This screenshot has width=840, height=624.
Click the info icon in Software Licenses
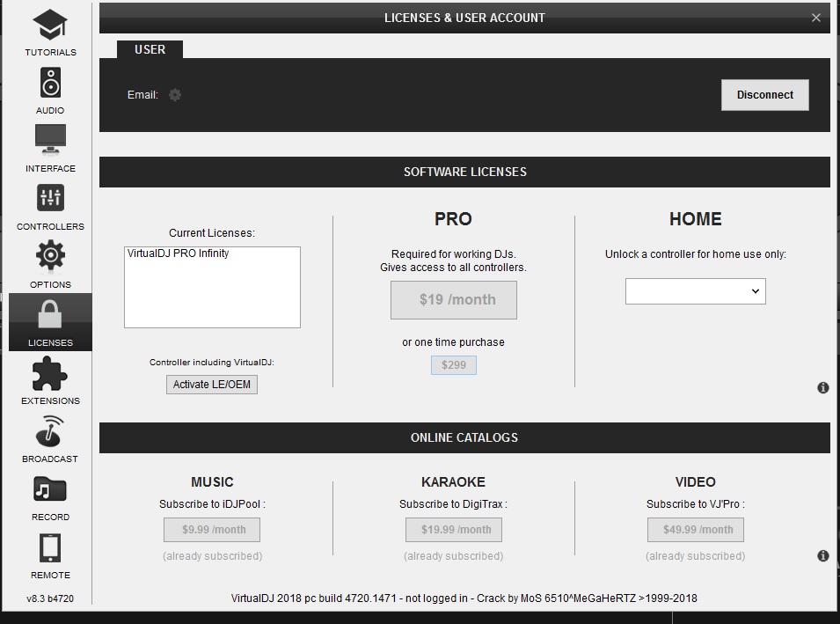(823, 387)
